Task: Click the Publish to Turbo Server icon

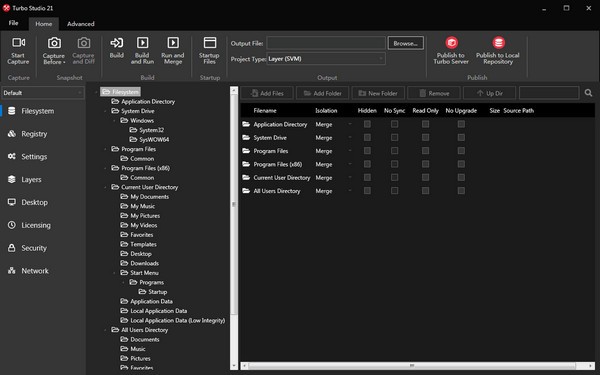Action: (x=452, y=42)
